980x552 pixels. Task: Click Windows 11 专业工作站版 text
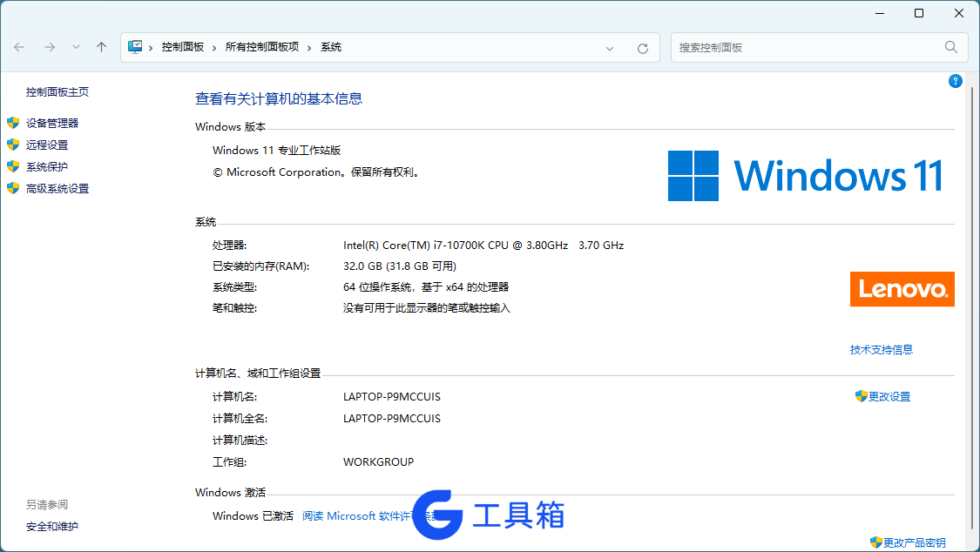pos(276,151)
